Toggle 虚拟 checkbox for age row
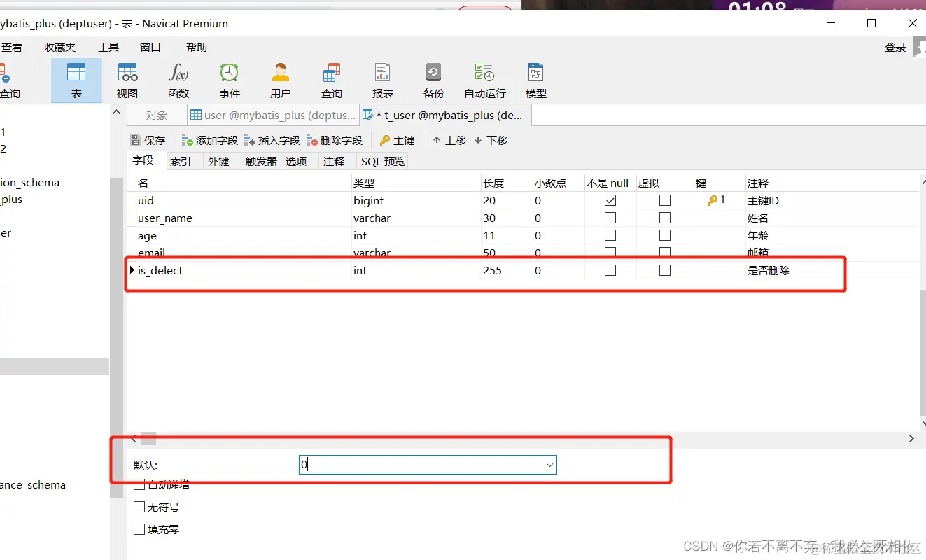 pyautogui.click(x=665, y=235)
